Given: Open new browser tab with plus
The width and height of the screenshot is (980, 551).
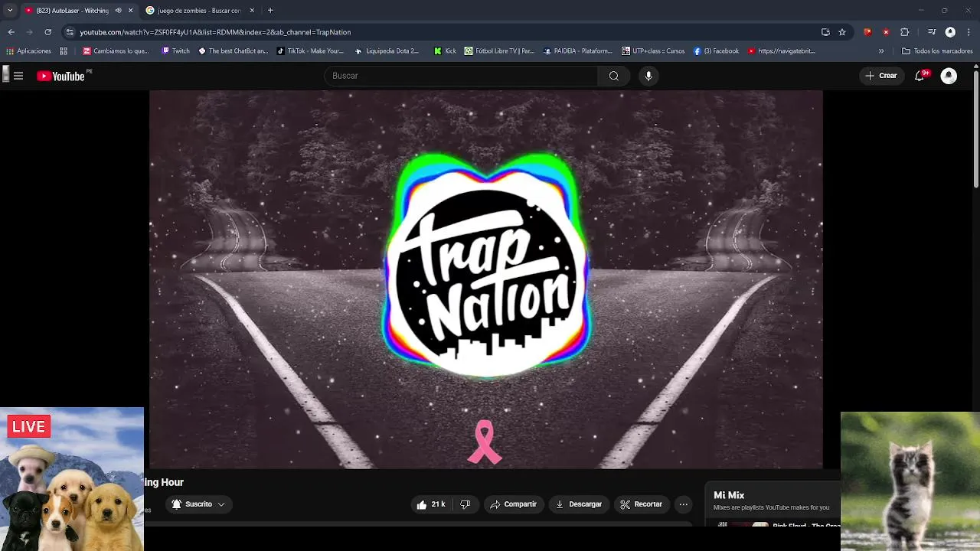Looking at the screenshot, I should tap(270, 11).
